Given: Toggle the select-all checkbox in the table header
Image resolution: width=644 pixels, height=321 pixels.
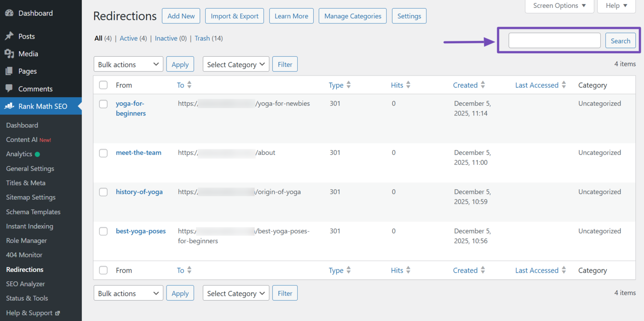Looking at the screenshot, I should click(x=103, y=85).
